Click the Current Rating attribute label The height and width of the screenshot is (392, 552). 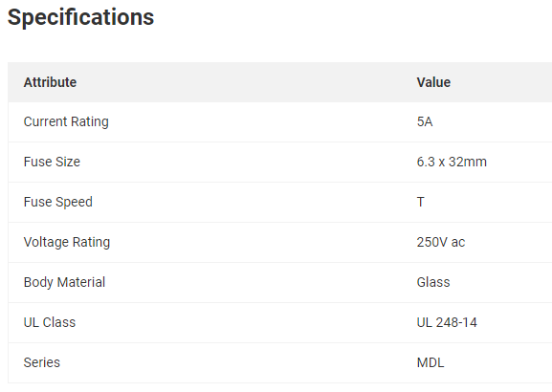66,122
